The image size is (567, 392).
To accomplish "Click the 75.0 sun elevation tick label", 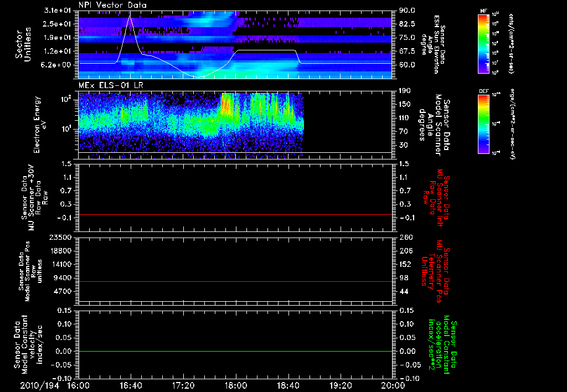I will (x=408, y=38).
